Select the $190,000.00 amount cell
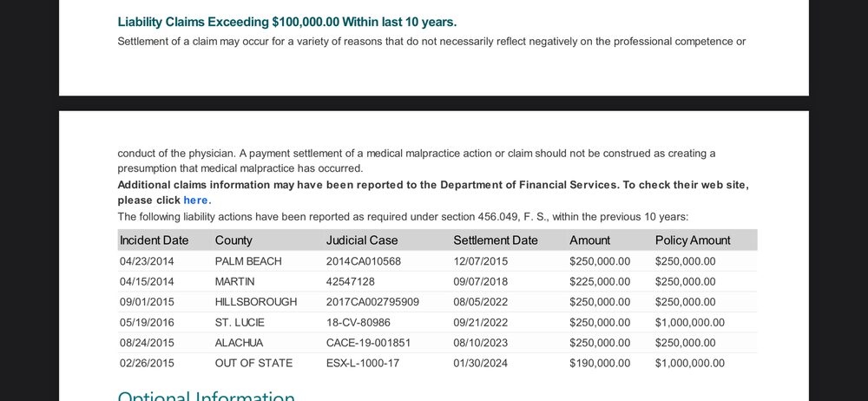 [599, 363]
